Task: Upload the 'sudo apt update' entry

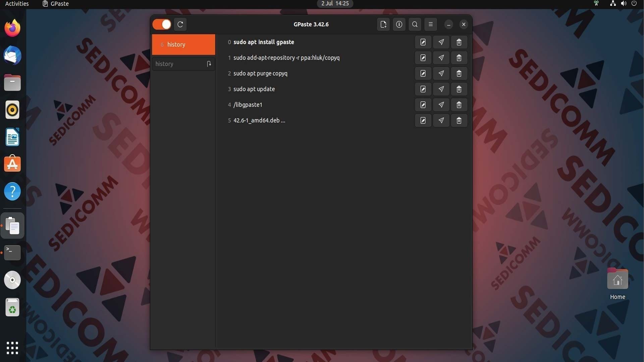Action: [441, 89]
